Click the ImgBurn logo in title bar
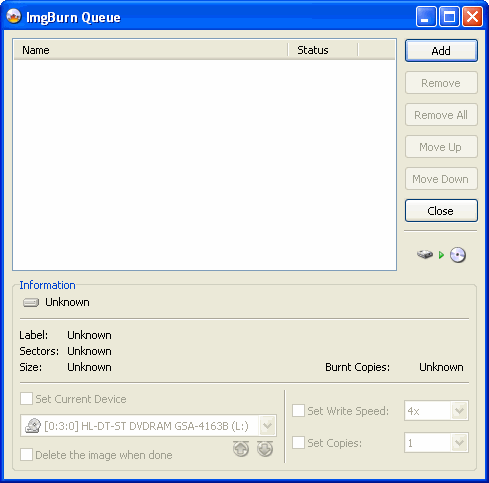This screenshot has width=489, height=483. [x=14, y=16]
